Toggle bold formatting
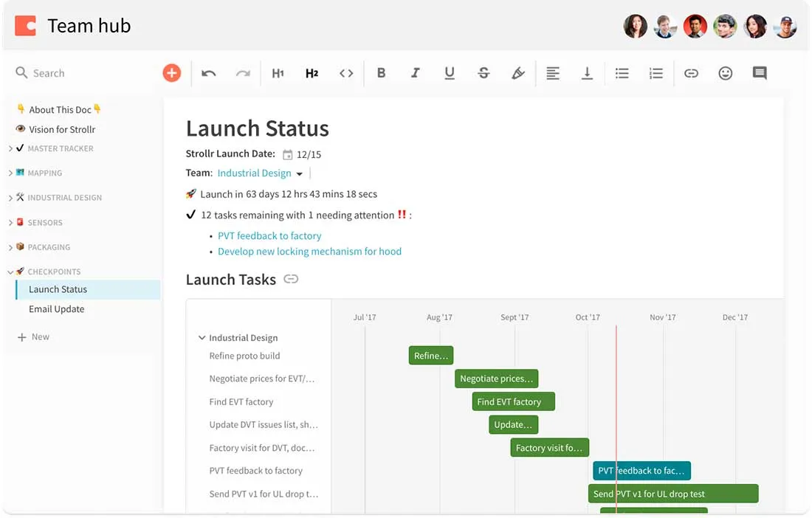Viewport: 812px width, 518px height. [381, 73]
